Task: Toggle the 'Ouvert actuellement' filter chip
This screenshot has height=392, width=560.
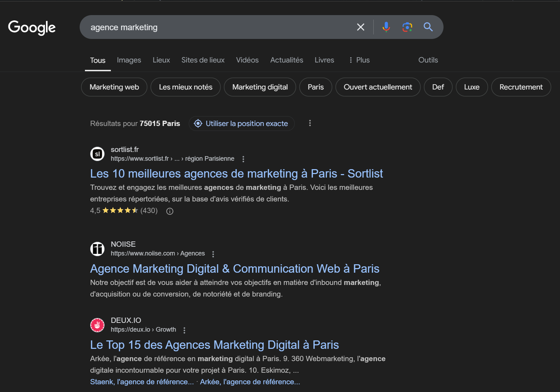Action: (378, 87)
